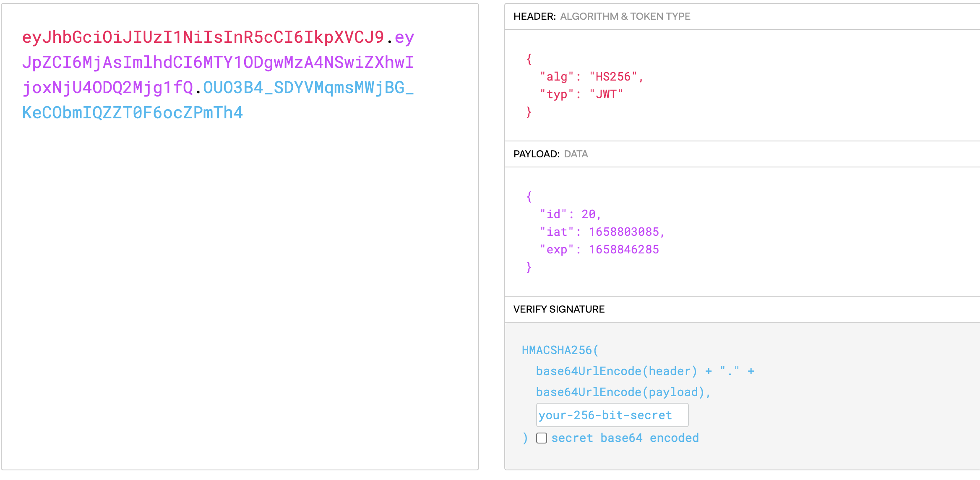Click the VERIFY SIGNATURE section title
Image resolution: width=980 pixels, height=480 pixels.
pyautogui.click(x=559, y=309)
